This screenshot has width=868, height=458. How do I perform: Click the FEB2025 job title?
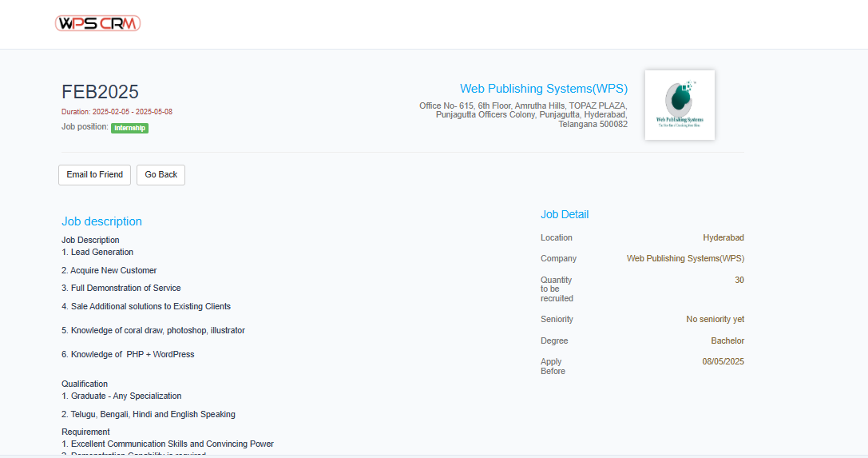[100, 92]
